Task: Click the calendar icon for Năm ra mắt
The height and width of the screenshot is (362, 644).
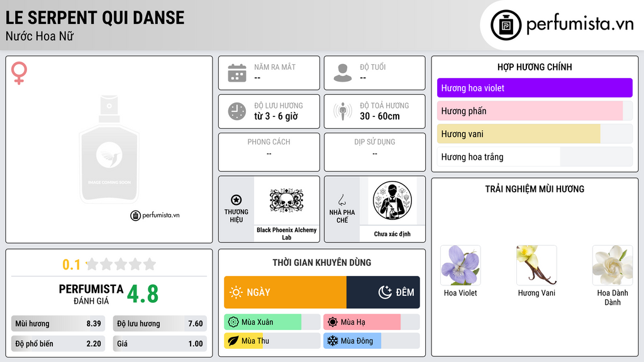Action: (237, 73)
